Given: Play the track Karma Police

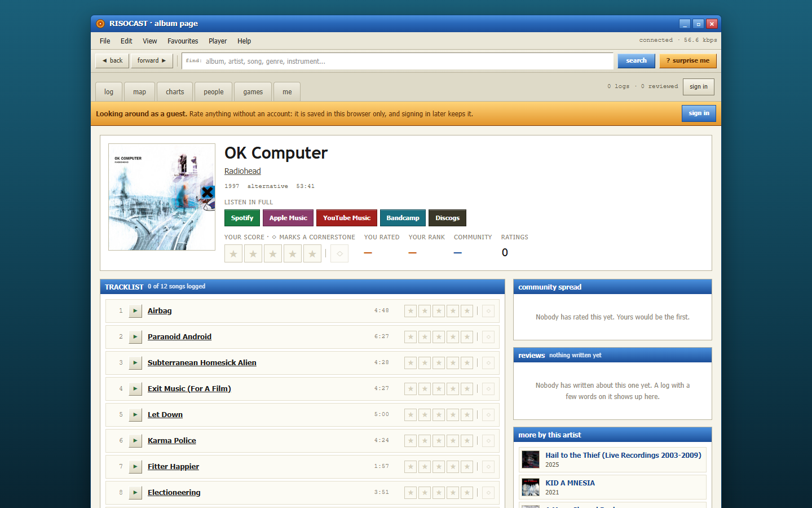Looking at the screenshot, I should point(135,441).
